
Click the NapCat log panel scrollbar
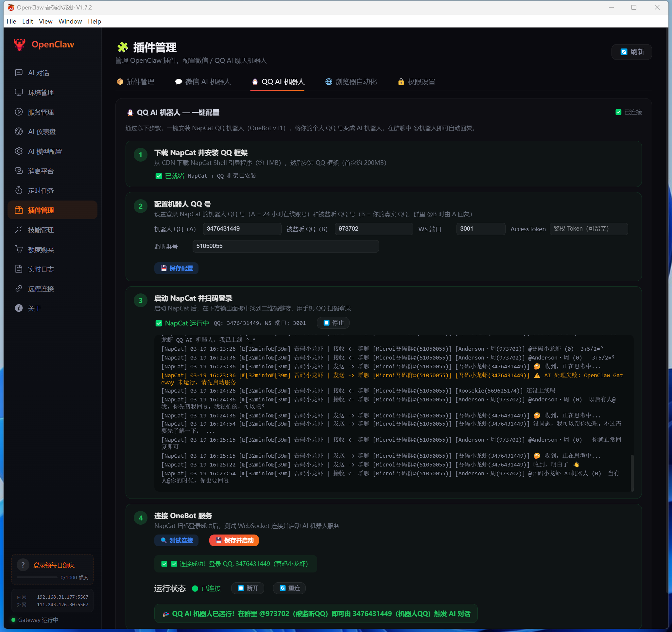click(632, 472)
